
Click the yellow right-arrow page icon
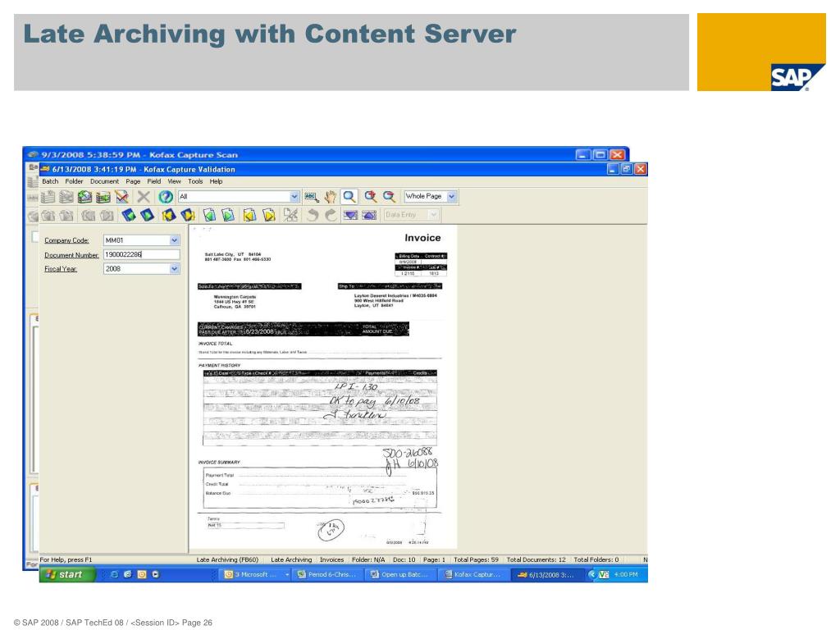(269, 216)
